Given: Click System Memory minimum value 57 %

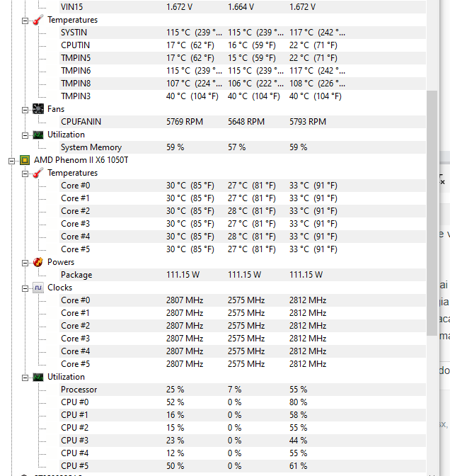Looking at the screenshot, I should point(236,147).
